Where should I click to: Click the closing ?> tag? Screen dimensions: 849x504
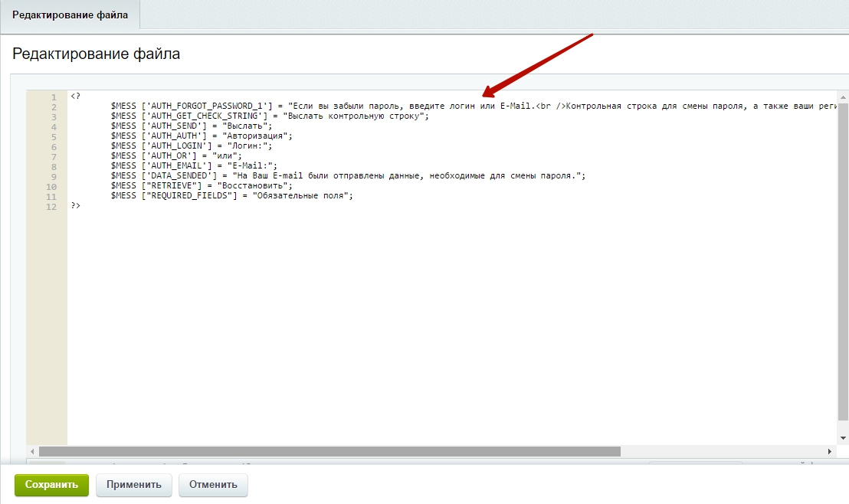[75, 206]
